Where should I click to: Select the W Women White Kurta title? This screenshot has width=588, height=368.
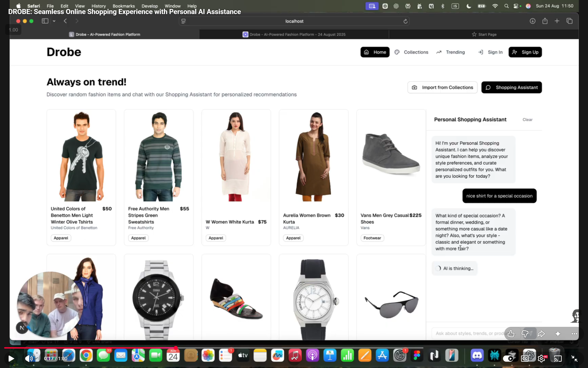tap(230, 222)
